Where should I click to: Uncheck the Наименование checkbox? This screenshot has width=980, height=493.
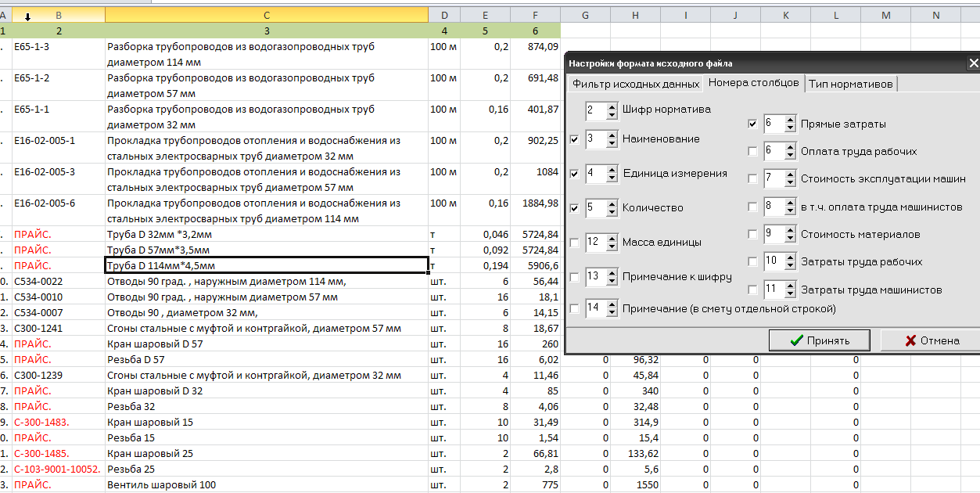point(575,139)
